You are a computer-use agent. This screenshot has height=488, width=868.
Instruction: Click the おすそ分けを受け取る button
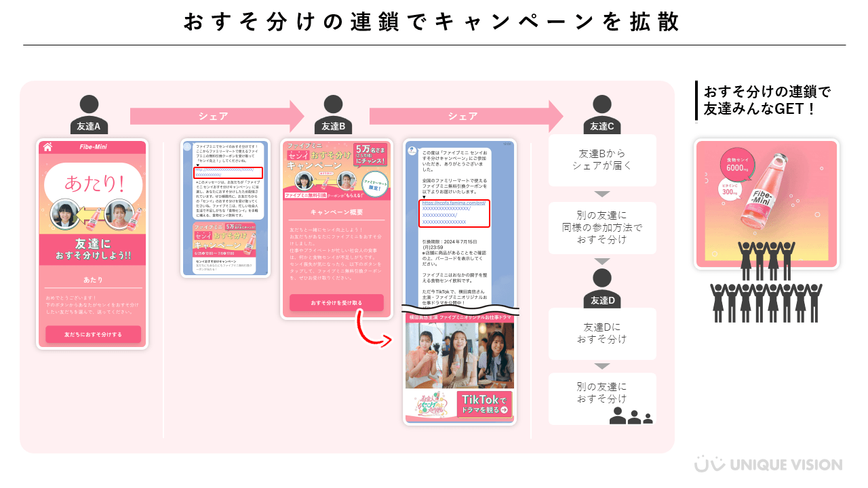click(x=336, y=302)
